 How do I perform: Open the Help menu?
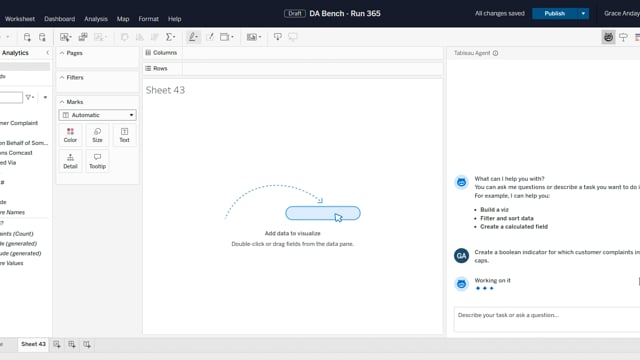pos(174,19)
